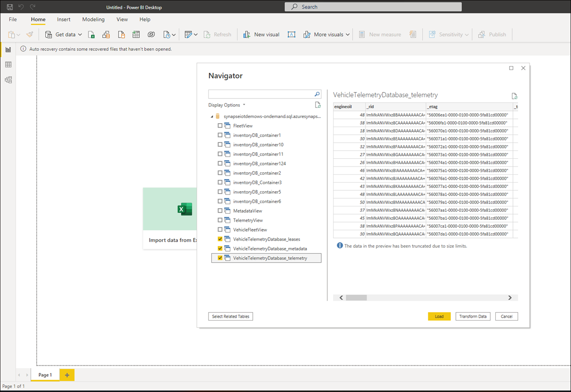Click the Save icon in title bar
Viewport: 571px width, 392px height.
(10, 7)
